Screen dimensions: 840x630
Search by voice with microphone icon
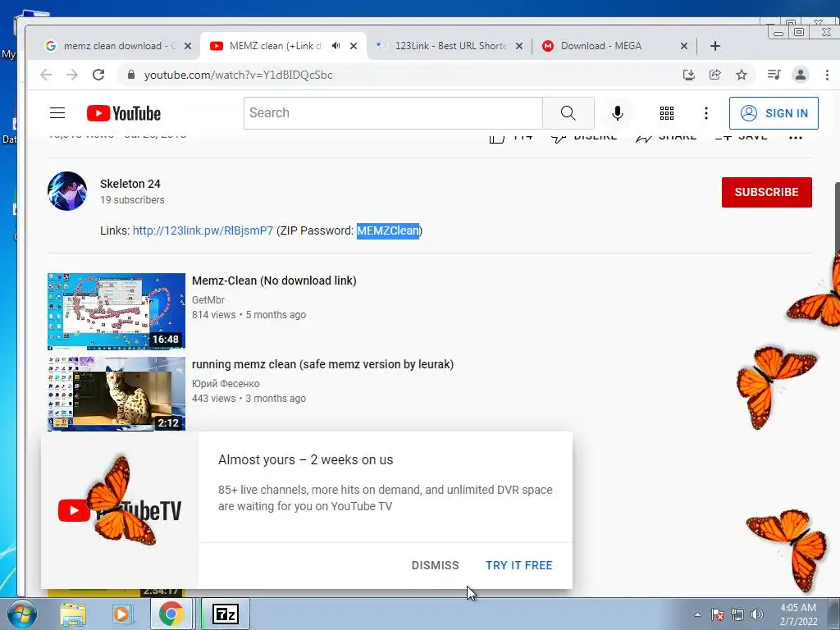click(618, 113)
